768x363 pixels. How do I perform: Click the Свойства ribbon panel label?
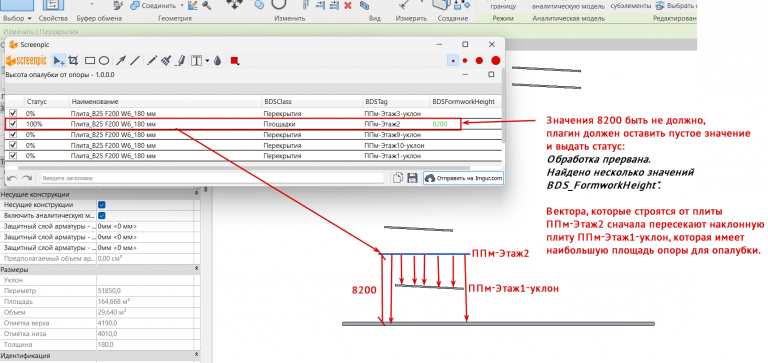point(52,18)
